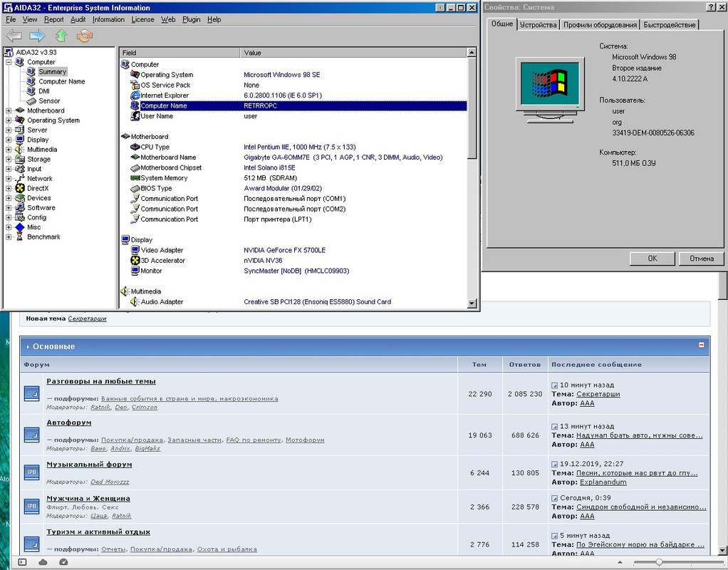Click the help button in system dialog title
The width and height of the screenshot is (728, 570).
[711, 7]
